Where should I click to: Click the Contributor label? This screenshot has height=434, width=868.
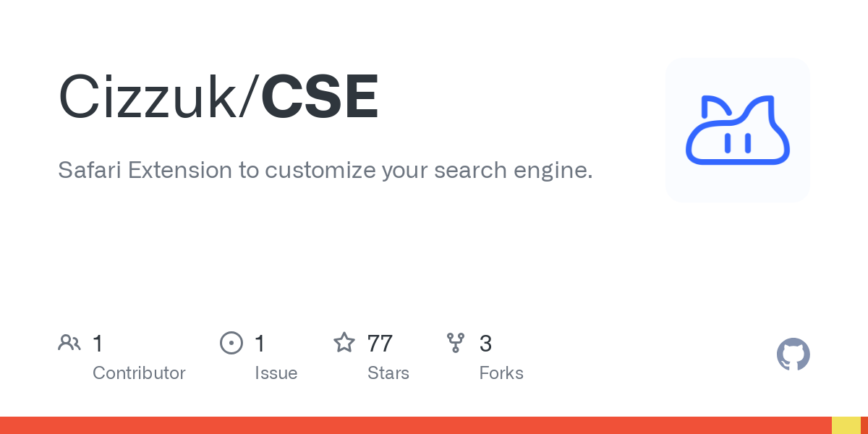click(x=139, y=373)
